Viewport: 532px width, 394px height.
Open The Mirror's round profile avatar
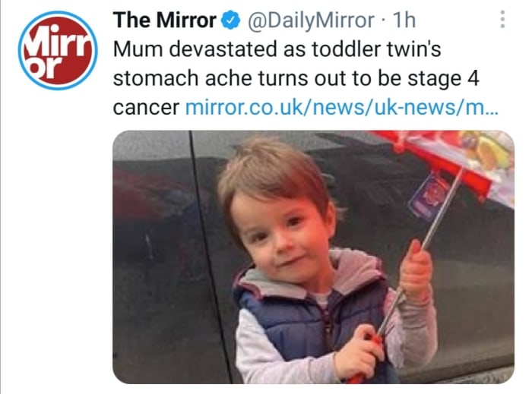[x=58, y=50]
